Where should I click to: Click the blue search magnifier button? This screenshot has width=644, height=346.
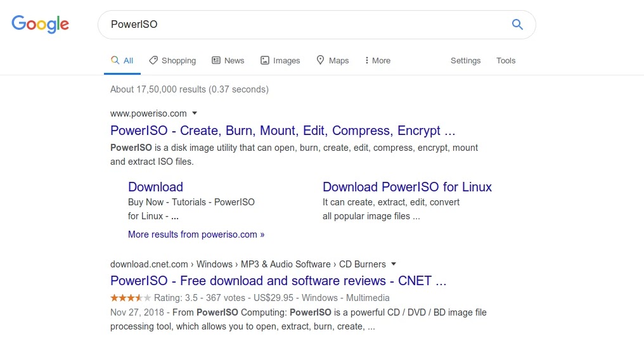[517, 25]
